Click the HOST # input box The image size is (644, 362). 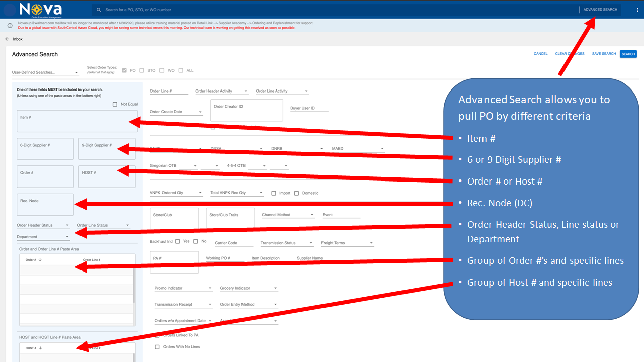coord(107,176)
